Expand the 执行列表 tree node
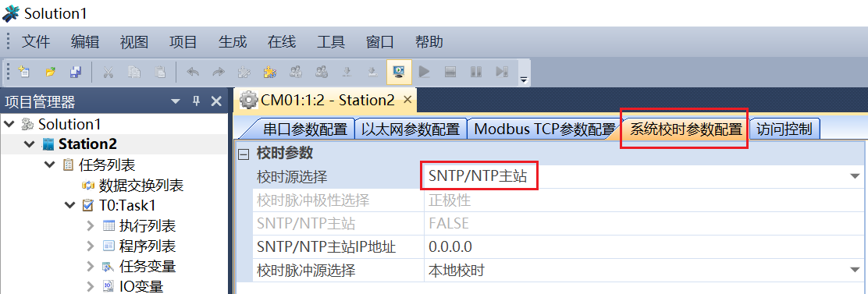Image resolution: width=868 pixels, height=294 pixels. pyautogui.click(x=91, y=225)
